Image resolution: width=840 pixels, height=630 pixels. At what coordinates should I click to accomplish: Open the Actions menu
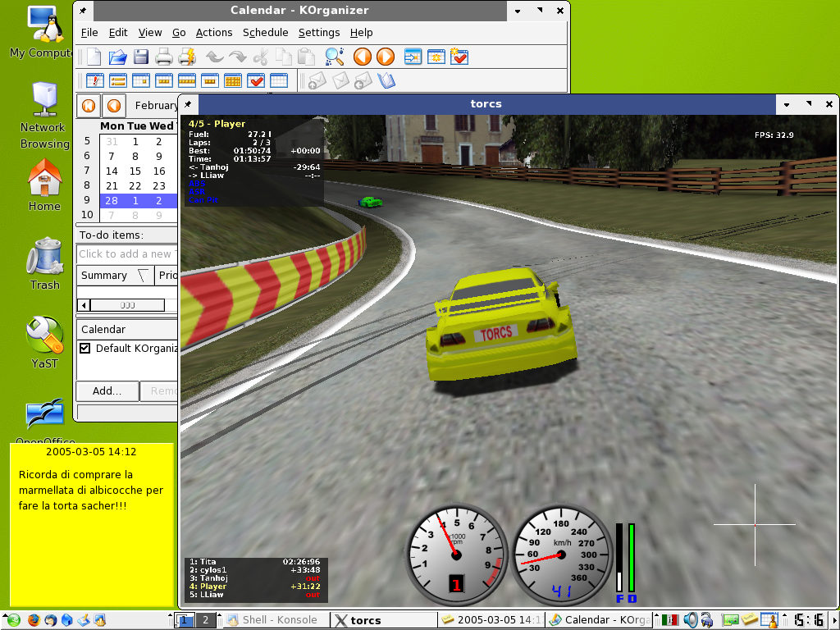pos(213,33)
